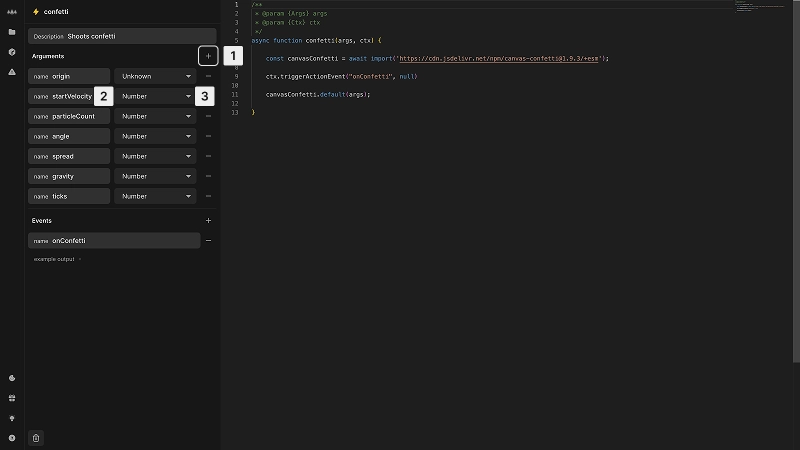Open the angle type dropdown
Screen dimensions: 800x450
click(155, 136)
